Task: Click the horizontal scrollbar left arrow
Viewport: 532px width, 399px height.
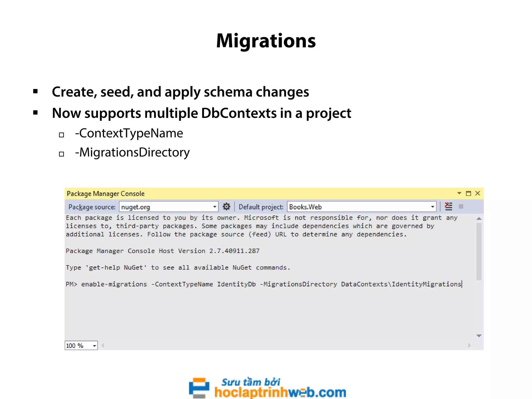Action: click(x=103, y=345)
